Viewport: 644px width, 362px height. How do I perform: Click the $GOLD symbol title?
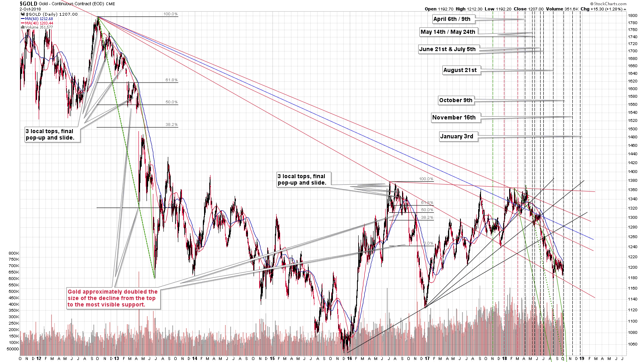[29, 4]
